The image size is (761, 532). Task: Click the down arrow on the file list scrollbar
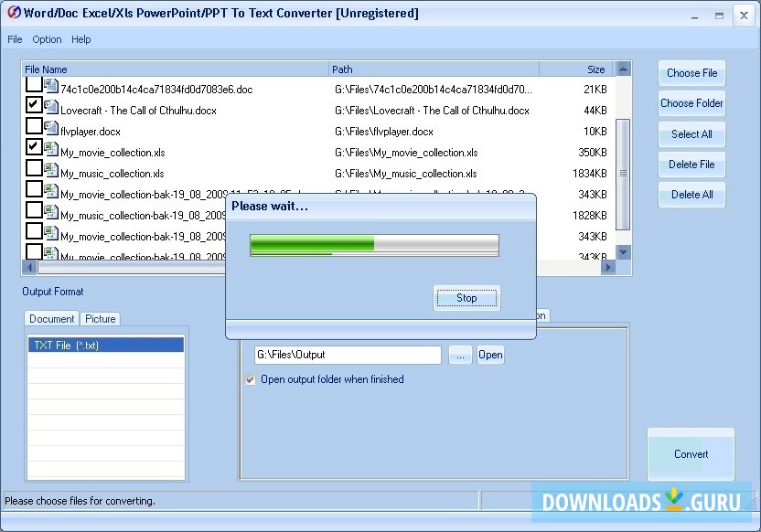click(623, 253)
